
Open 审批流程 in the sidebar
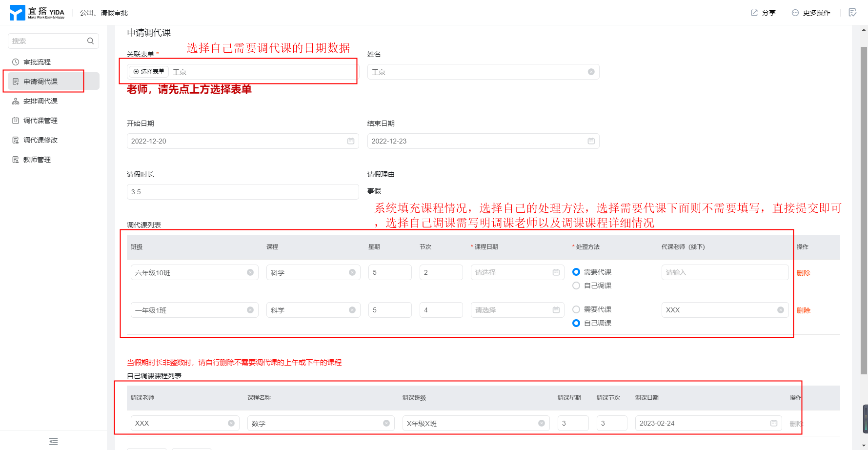pos(37,62)
